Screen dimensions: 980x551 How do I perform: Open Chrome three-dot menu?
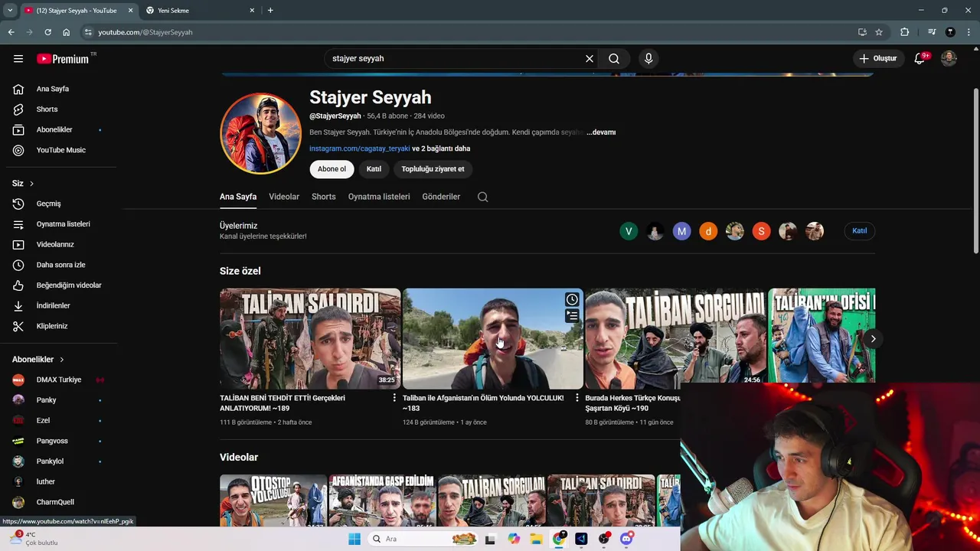tap(969, 32)
